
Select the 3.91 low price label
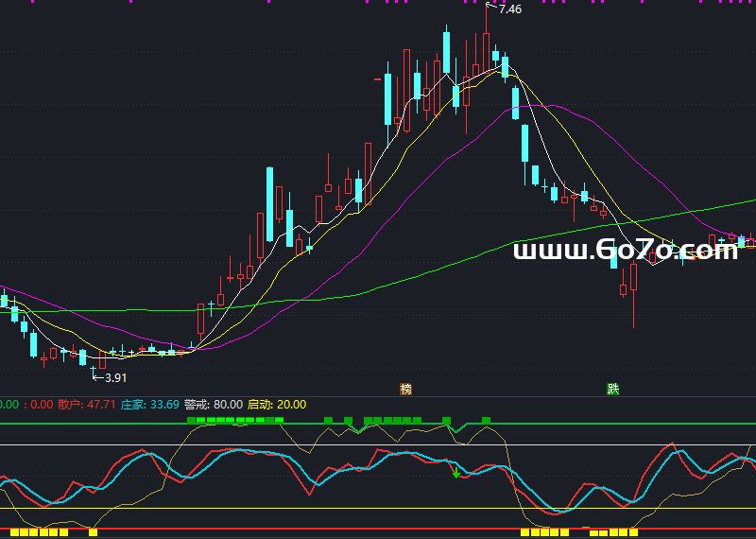(x=115, y=378)
